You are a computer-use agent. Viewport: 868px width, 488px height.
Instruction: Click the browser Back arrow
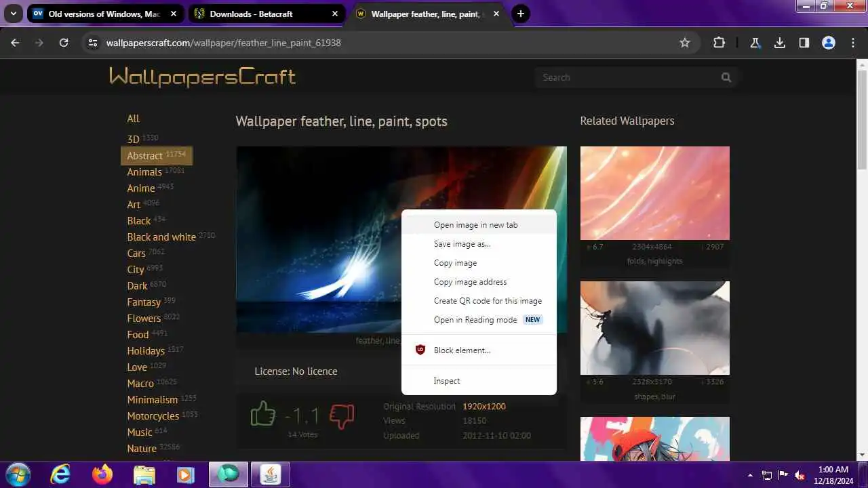[x=15, y=43]
